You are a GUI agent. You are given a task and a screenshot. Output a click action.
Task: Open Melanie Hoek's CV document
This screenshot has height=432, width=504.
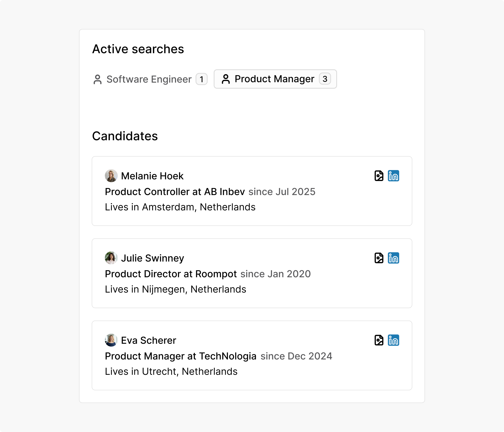click(379, 176)
